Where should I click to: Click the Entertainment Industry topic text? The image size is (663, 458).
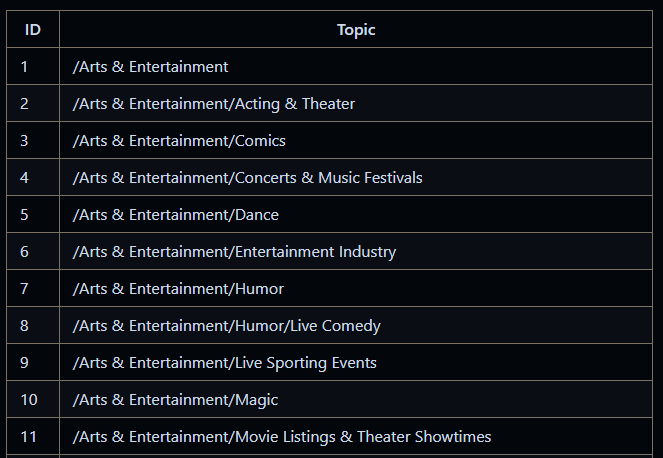tap(235, 252)
